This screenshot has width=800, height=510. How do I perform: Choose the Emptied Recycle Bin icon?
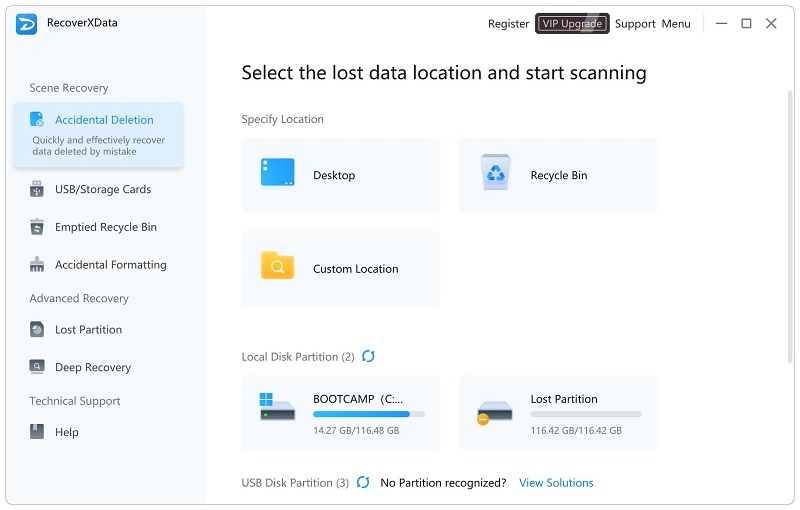pos(37,227)
